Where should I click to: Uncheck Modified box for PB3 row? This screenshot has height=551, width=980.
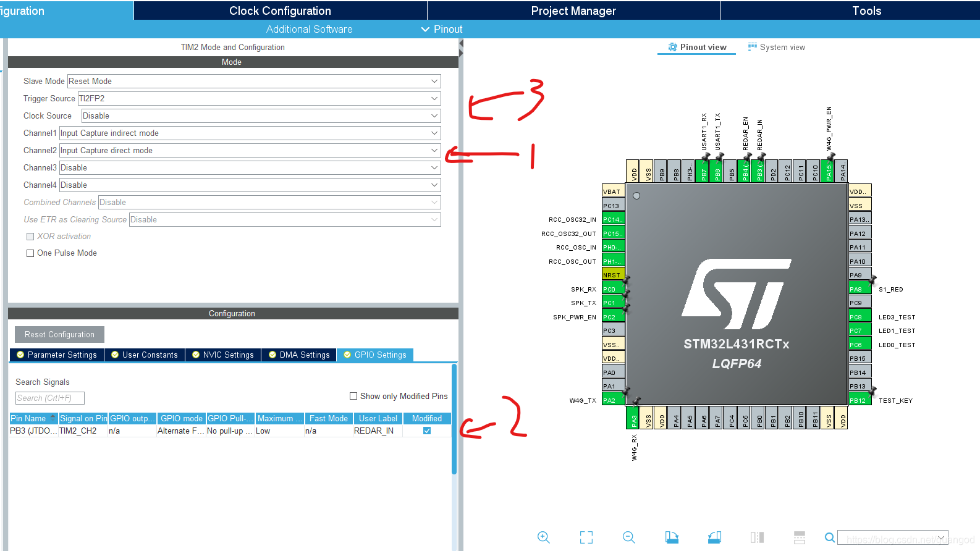(x=427, y=431)
